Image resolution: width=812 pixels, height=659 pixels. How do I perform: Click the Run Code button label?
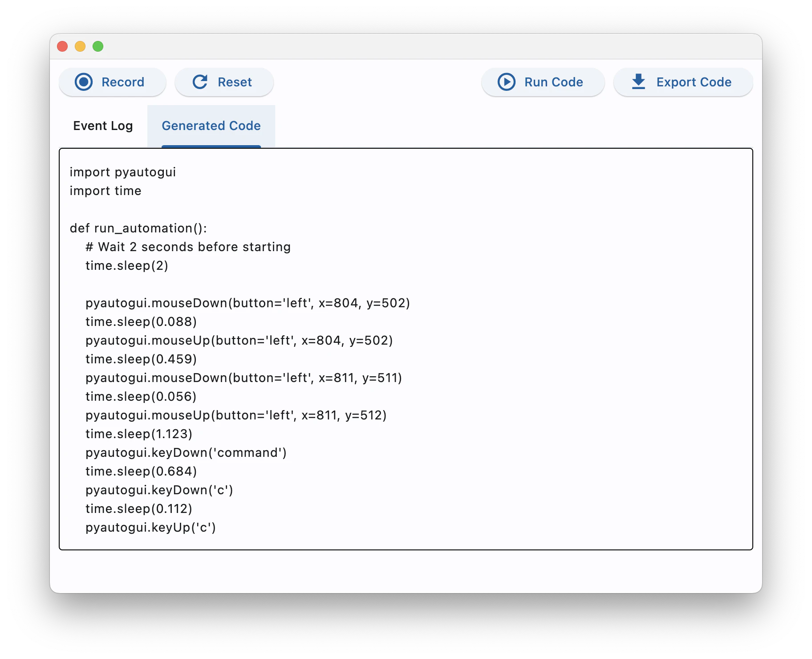click(554, 82)
